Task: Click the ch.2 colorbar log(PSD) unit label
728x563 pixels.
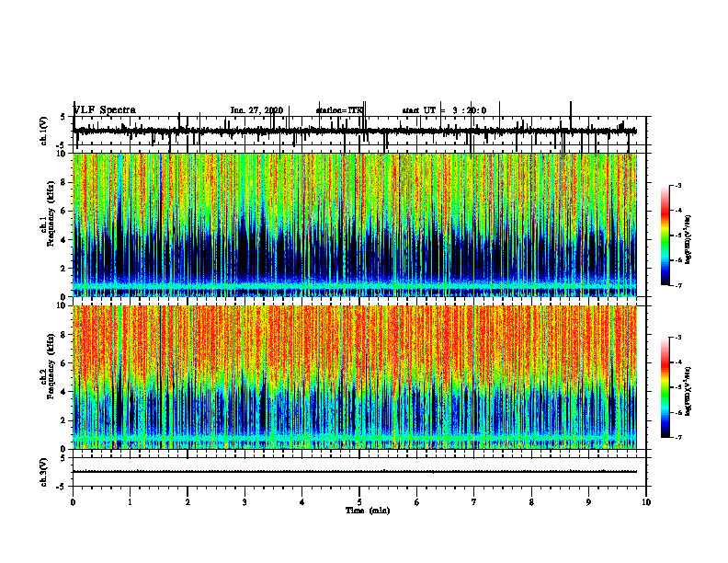Action: tap(689, 392)
